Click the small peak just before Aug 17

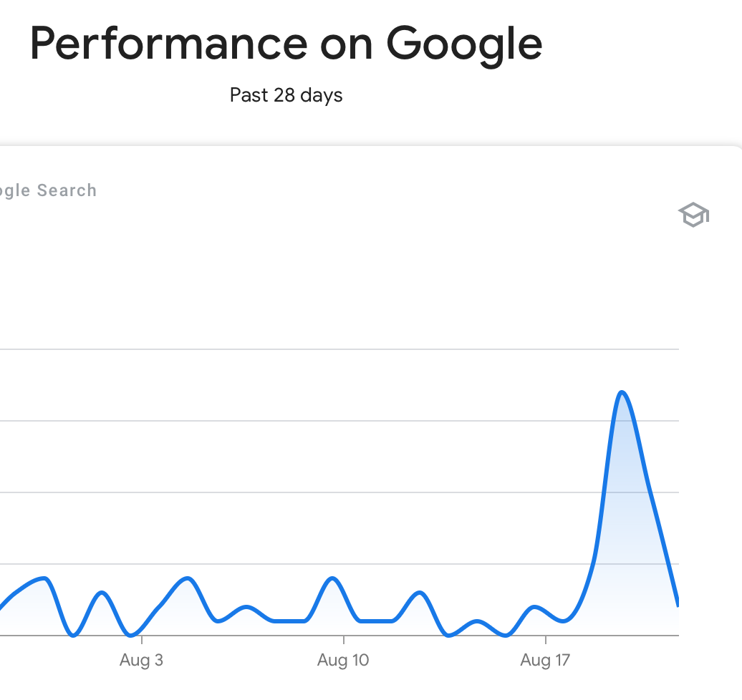(534, 607)
